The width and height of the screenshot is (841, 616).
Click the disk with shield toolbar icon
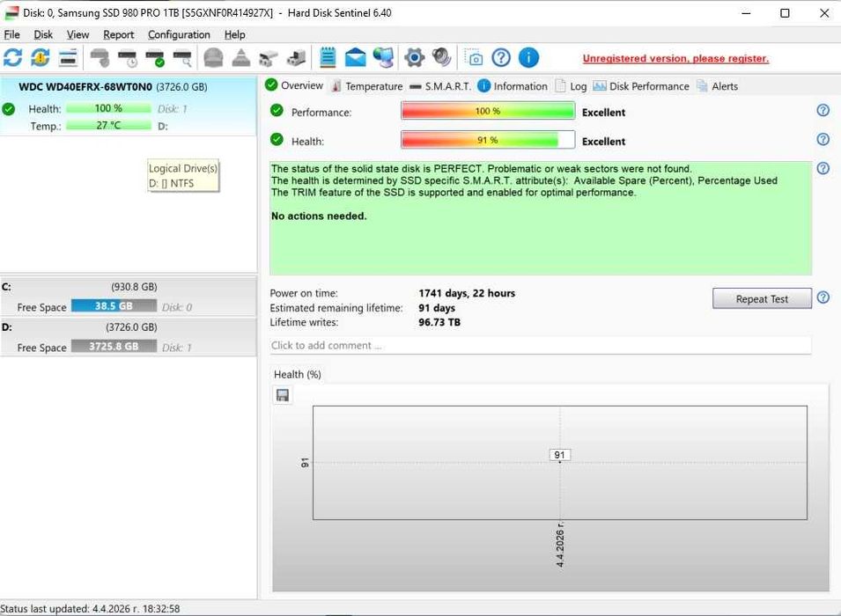pos(100,57)
